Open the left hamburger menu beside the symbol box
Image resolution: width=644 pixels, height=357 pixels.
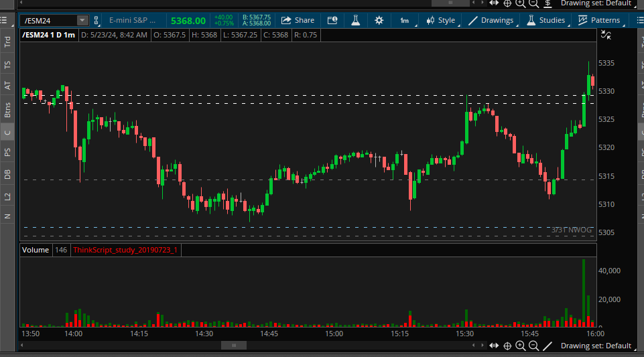[4, 20]
